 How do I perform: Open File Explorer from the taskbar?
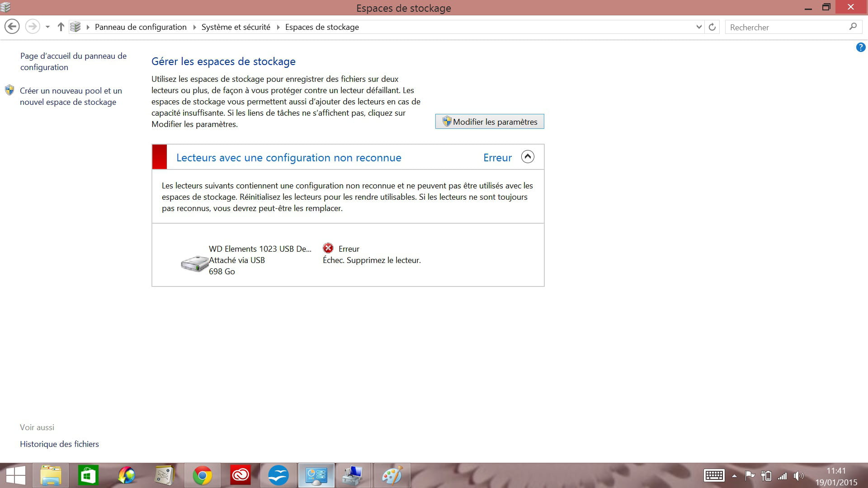click(51, 475)
